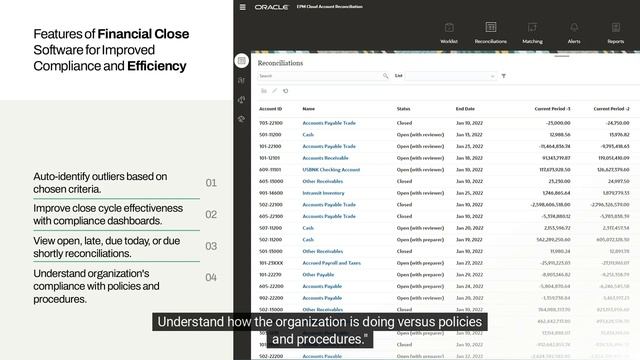Open the Accrued Payroll and Taxes link

coord(331,263)
